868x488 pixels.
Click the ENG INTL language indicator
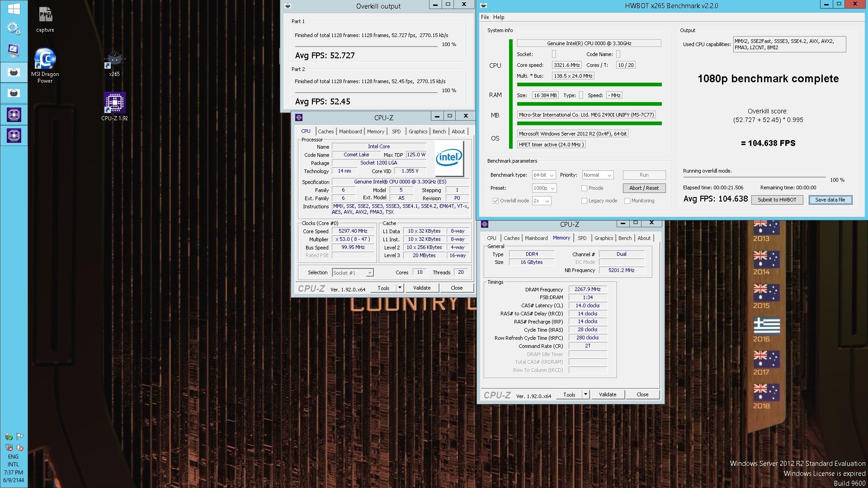pos(14,460)
